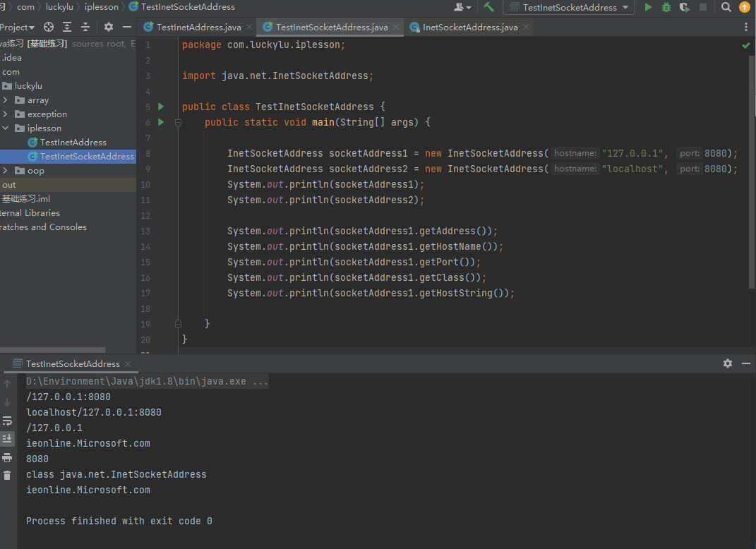Expand the oop package folder
Viewport: 756px width, 549px height.
(x=6, y=170)
